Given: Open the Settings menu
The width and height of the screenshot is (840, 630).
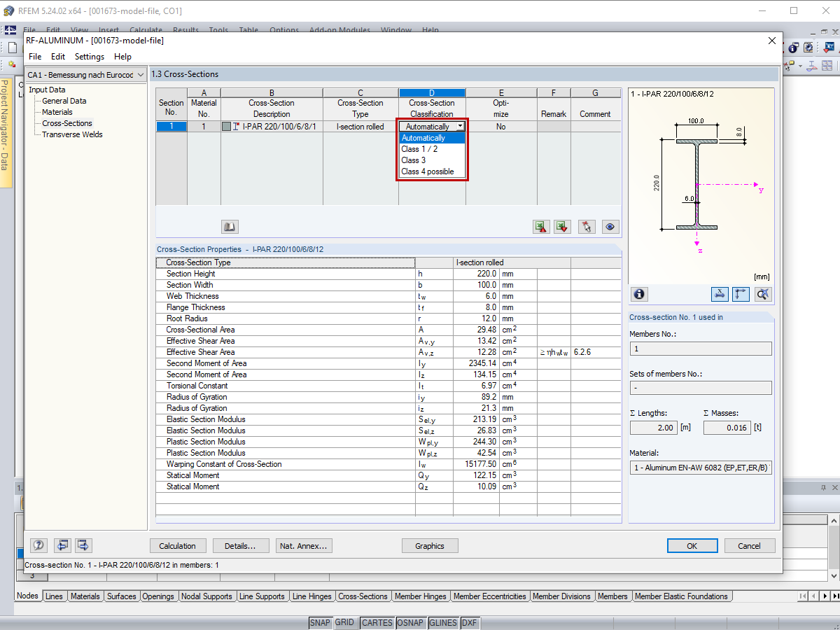Looking at the screenshot, I should [90, 57].
